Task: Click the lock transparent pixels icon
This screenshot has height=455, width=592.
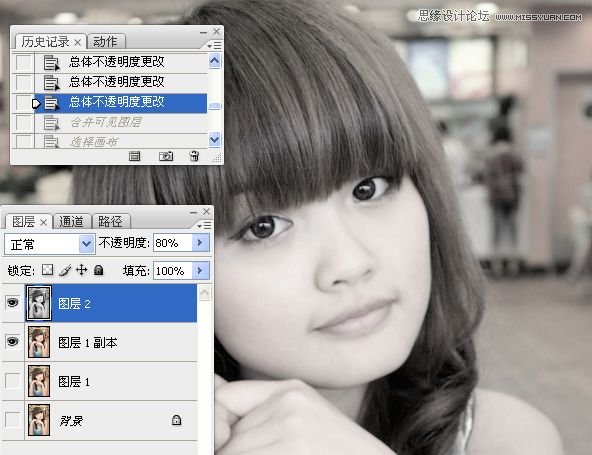Action: (x=47, y=270)
